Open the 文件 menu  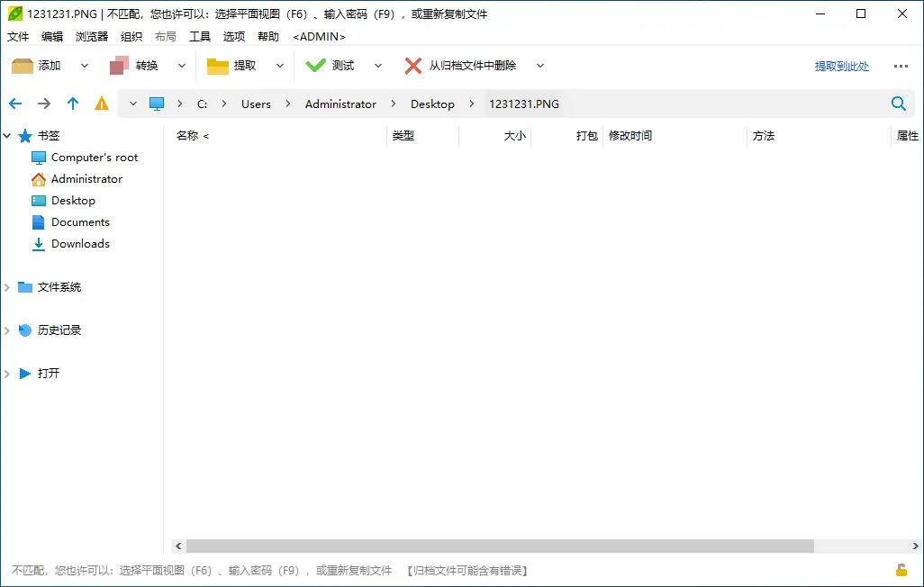18,36
